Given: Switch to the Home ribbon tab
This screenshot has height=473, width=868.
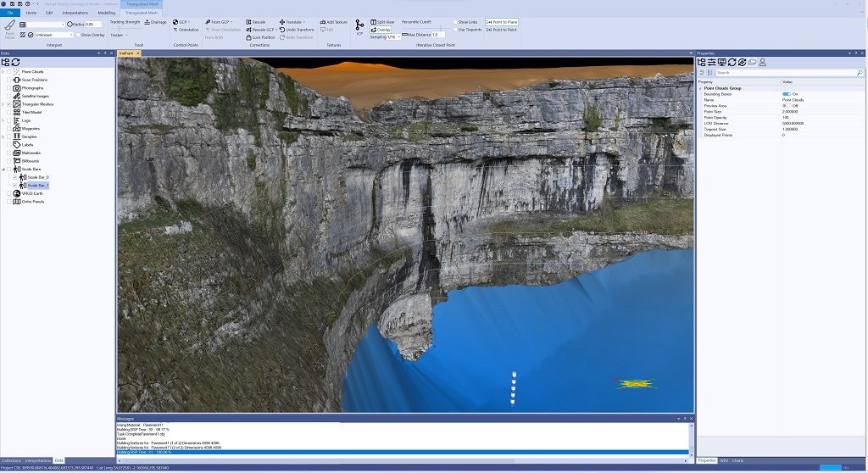Looking at the screenshot, I should 31,13.
